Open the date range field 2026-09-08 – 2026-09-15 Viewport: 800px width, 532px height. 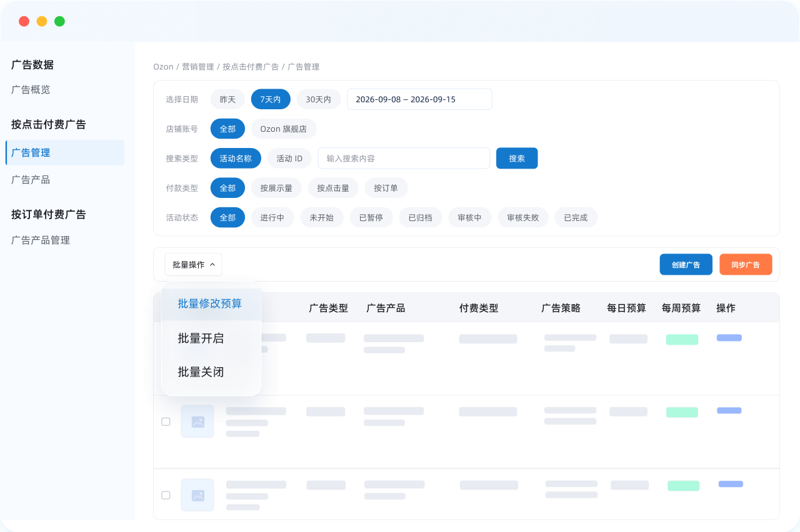click(419, 99)
